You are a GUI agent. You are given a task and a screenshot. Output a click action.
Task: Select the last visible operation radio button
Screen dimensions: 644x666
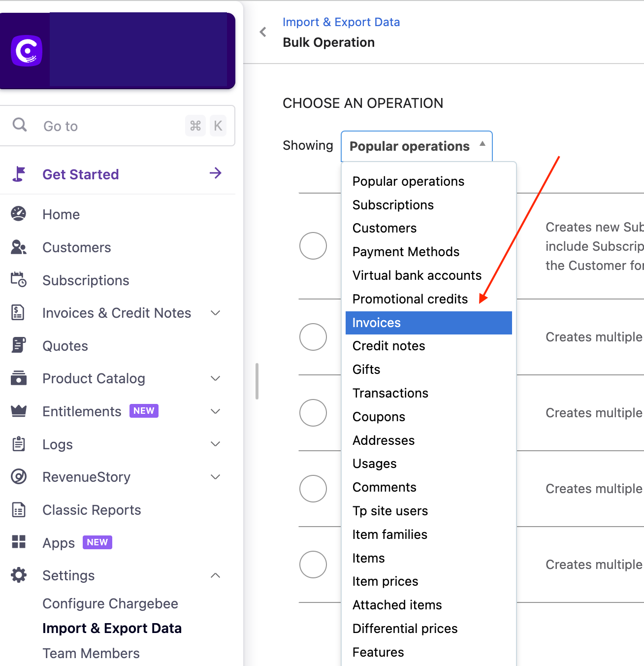[313, 565]
